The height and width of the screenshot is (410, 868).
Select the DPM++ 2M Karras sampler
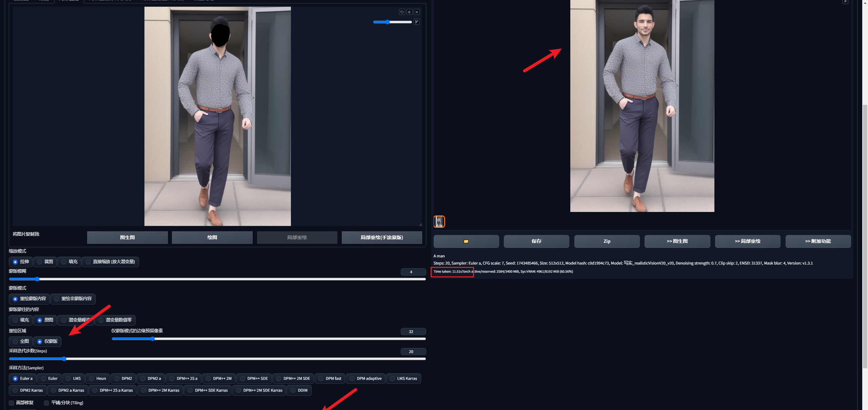(x=160, y=390)
